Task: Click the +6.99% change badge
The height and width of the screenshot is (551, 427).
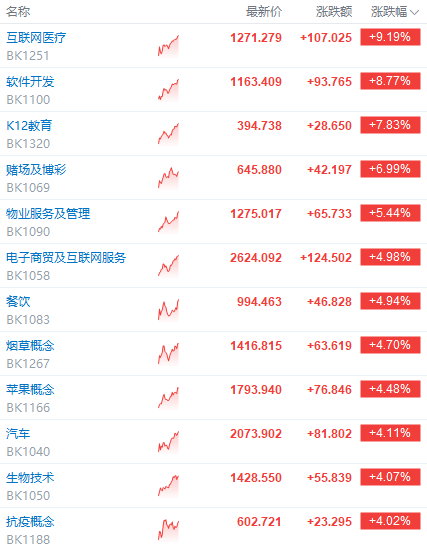Action: click(x=390, y=169)
